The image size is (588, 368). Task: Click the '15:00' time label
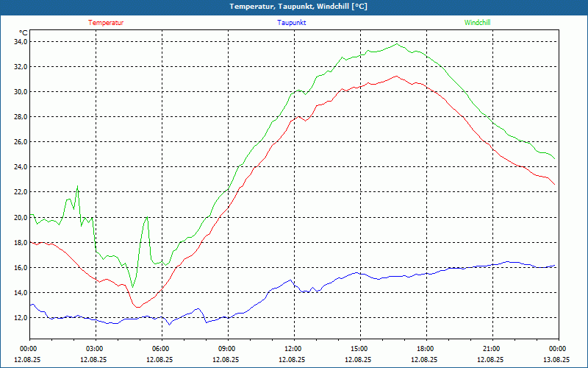point(360,349)
